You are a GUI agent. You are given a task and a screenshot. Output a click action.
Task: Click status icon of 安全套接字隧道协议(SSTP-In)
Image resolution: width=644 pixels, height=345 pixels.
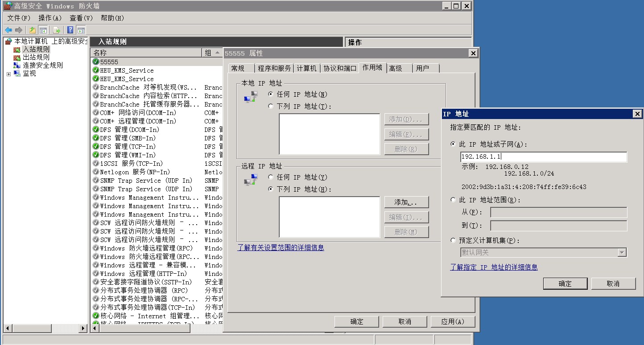pos(96,282)
